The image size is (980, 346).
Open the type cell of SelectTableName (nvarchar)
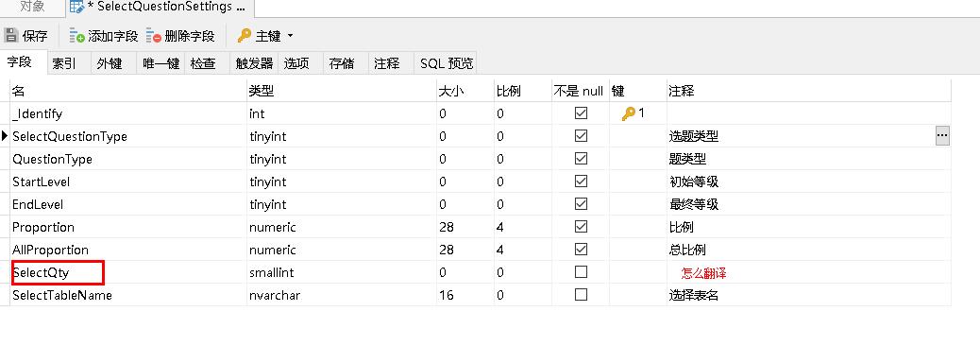tap(342, 295)
